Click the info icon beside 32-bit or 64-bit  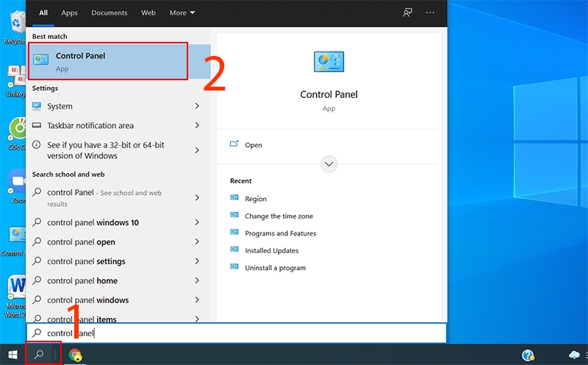point(36,144)
